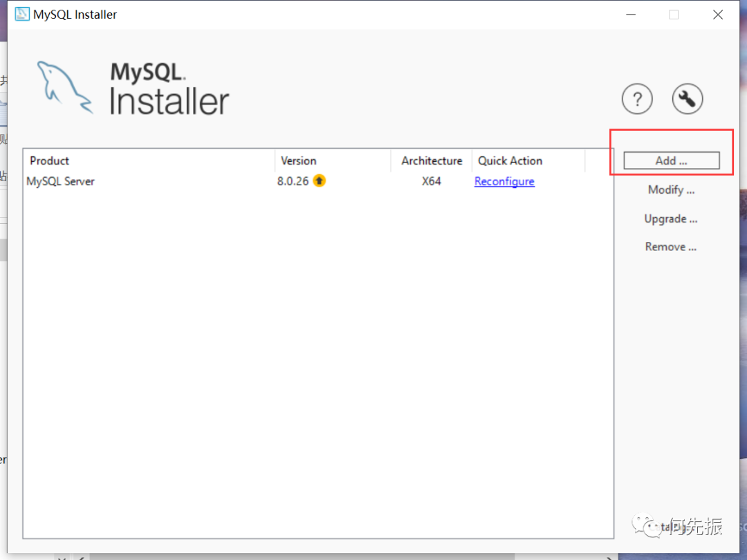Select the MySQL Server product row
The height and width of the screenshot is (560, 747).
tap(317, 181)
